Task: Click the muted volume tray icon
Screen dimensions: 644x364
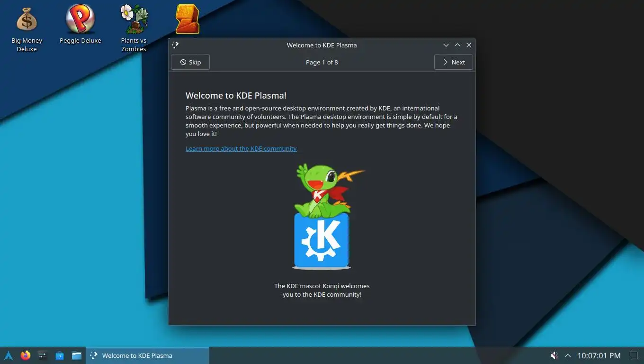Action: 554,355
